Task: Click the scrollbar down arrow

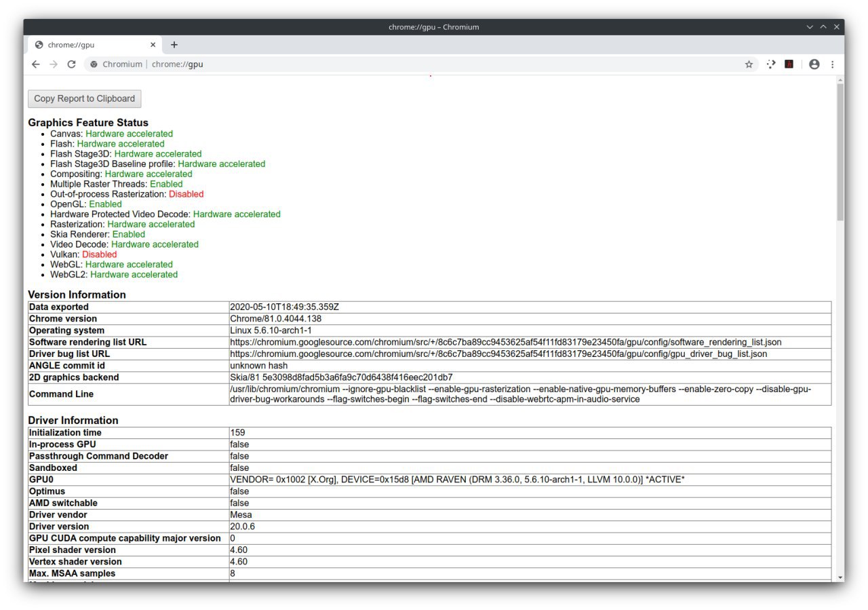Action: 840,577
